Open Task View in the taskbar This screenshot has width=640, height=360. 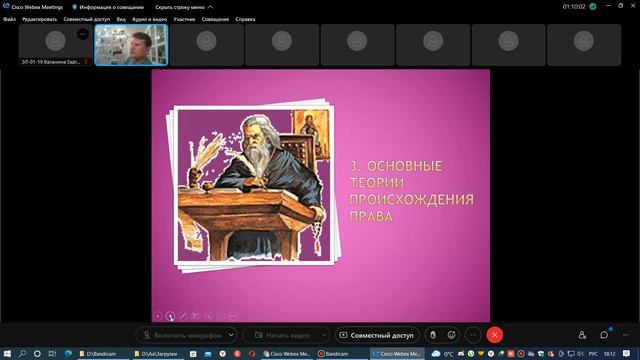click(x=52, y=353)
